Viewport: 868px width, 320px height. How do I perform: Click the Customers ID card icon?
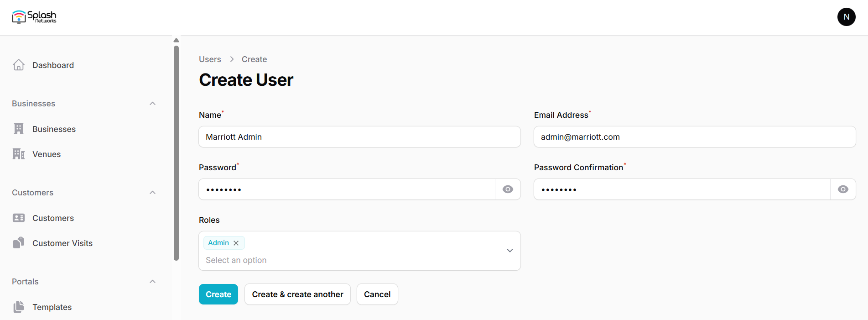[x=19, y=218]
